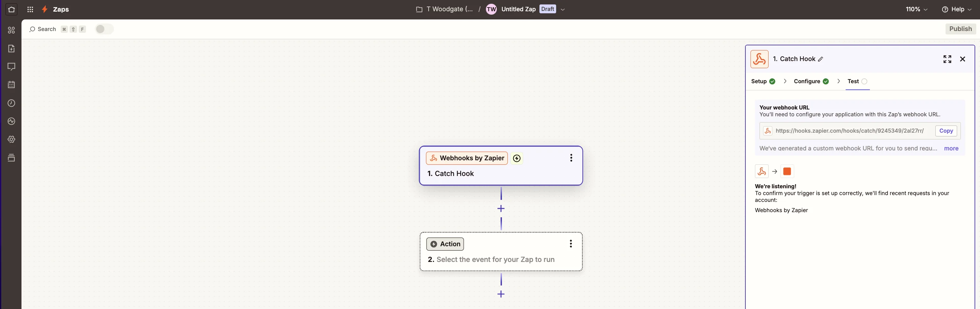Add a step between trigger and action
The image size is (980, 309).
click(x=501, y=208)
